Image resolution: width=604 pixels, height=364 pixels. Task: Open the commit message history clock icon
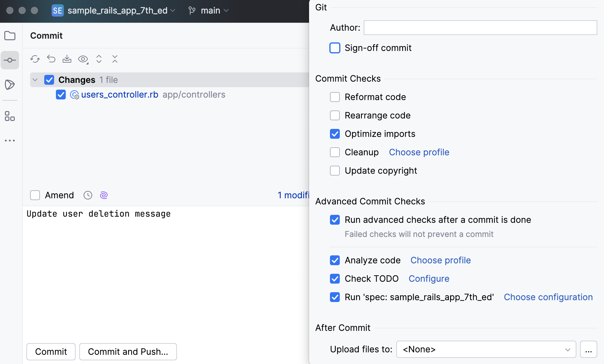pos(88,195)
